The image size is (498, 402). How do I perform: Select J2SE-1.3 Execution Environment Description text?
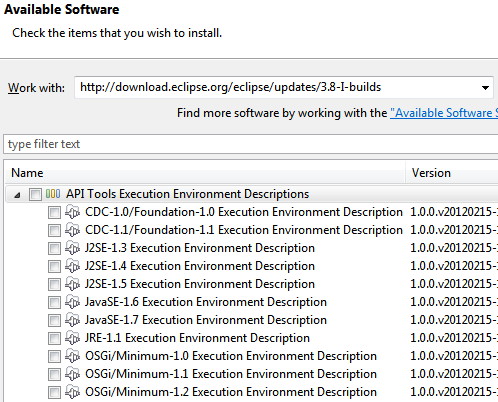point(200,248)
